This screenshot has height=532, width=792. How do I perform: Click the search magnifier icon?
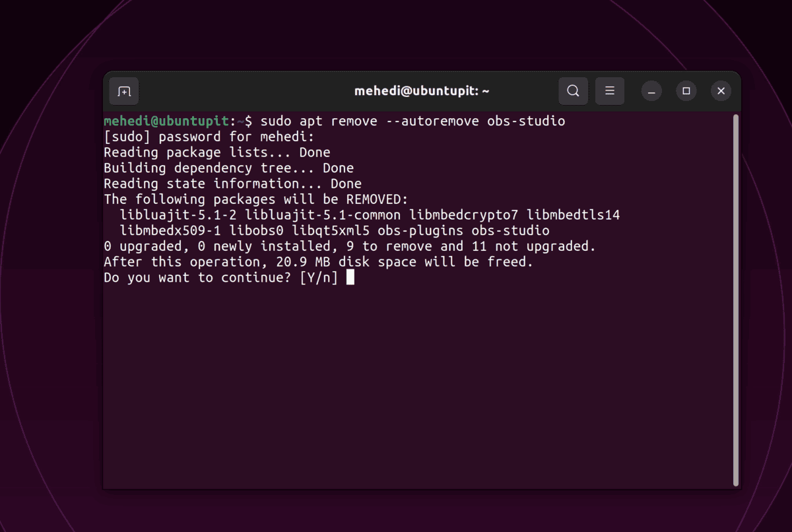pyautogui.click(x=573, y=91)
